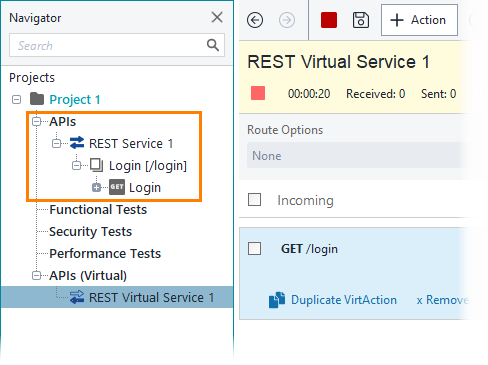
Task: Click the Projects heading
Action: [32, 78]
